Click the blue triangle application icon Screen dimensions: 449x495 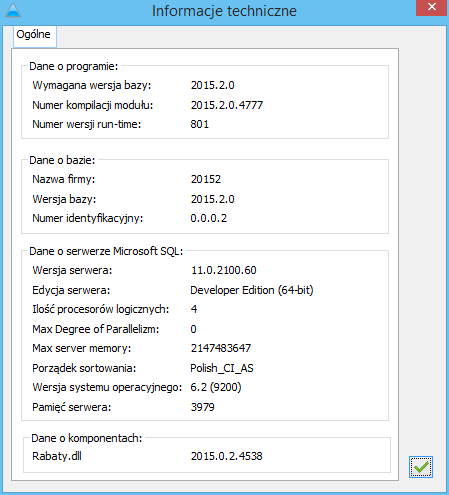click(13, 10)
